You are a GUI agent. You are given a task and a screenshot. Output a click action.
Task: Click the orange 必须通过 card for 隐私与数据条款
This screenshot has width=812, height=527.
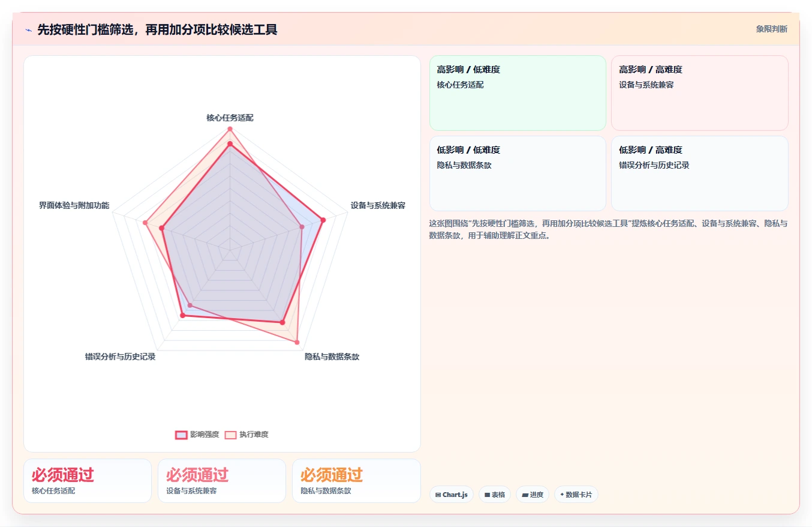[x=356, y=481]
